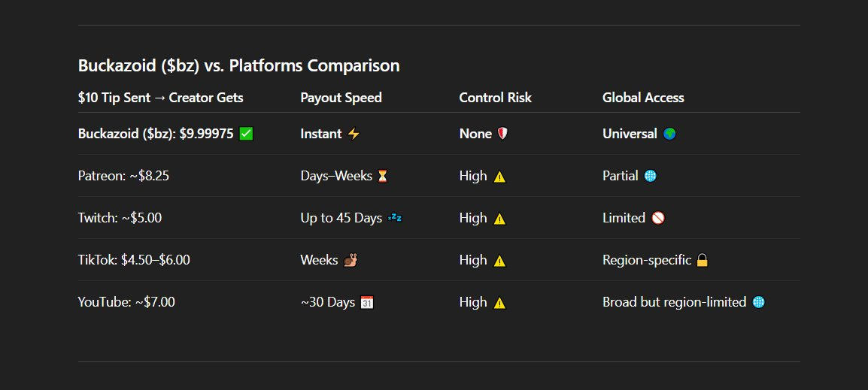Click the Region-specific access text

tap(647, 260)
